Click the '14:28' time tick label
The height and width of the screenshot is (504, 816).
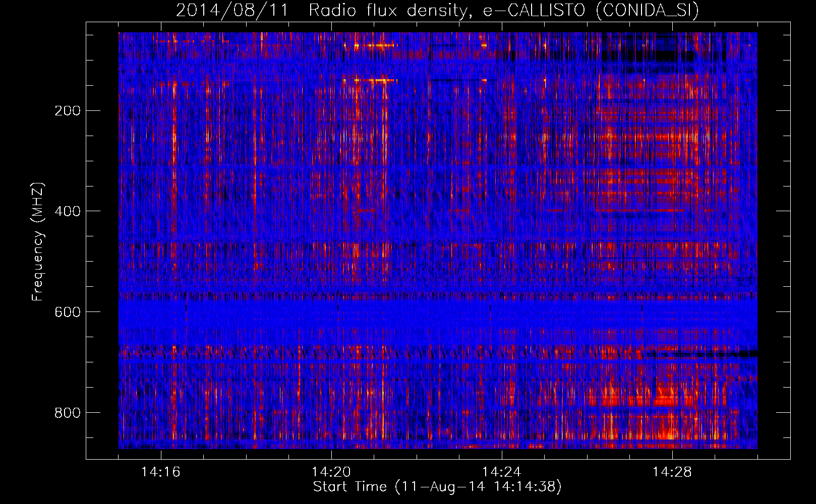pyautogui.click(x=672, y=472)
